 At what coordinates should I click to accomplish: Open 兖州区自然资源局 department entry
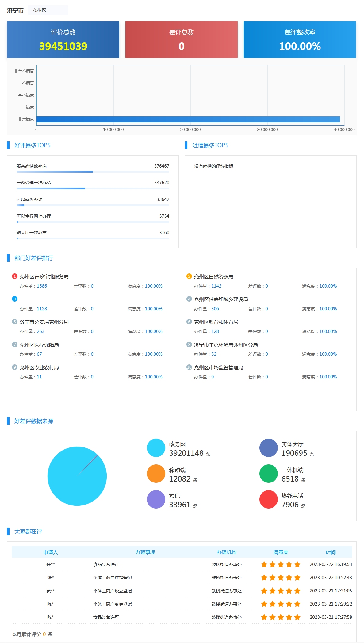(x=213, y=277)
